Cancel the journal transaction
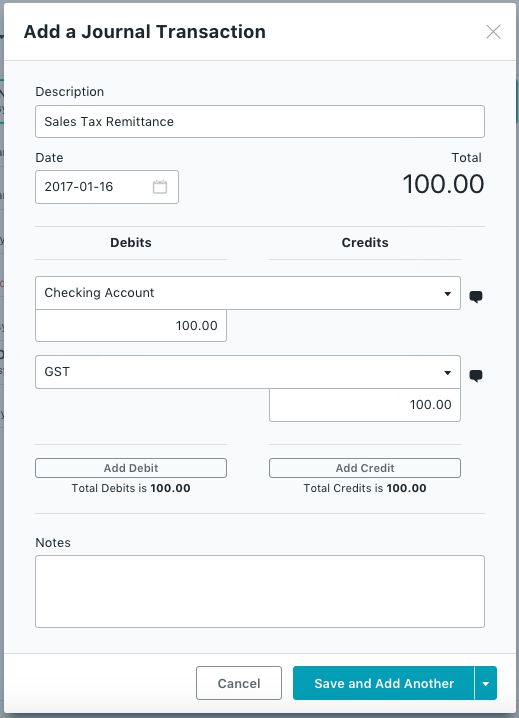This screenshot has height=718, width=519. coord(239,683)
